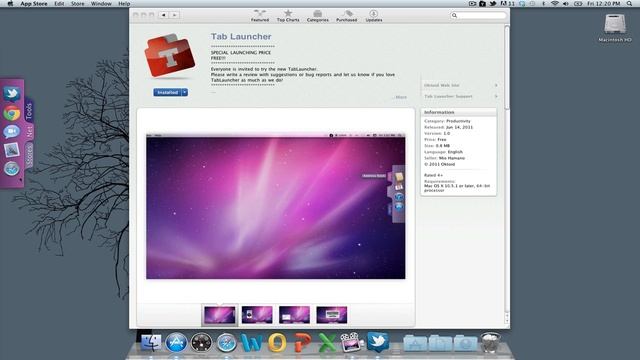
Task: Open Spotlight search in the menu bar
Action: pos(629,3)
